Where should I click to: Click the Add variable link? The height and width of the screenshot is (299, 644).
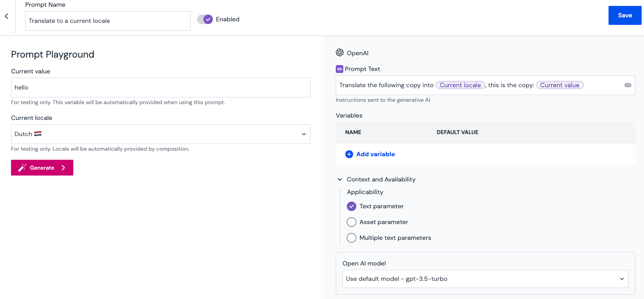(375, 154)
